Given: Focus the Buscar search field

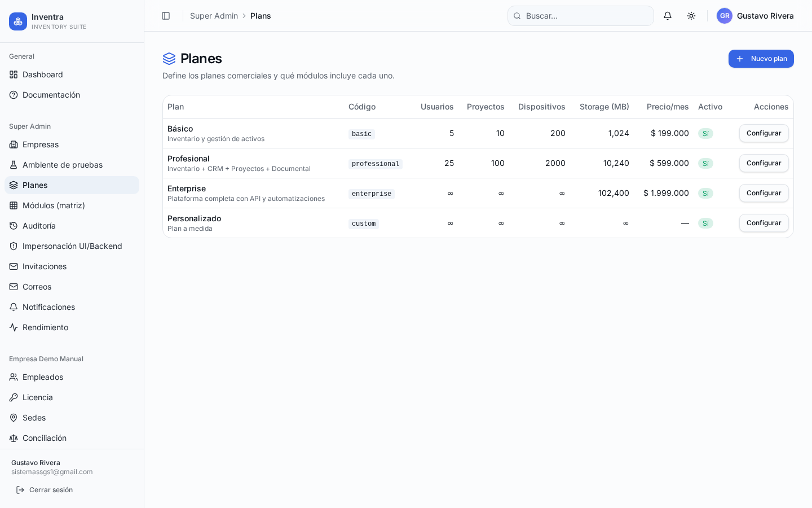Looking at the screenshot, I should pos(581,16).
